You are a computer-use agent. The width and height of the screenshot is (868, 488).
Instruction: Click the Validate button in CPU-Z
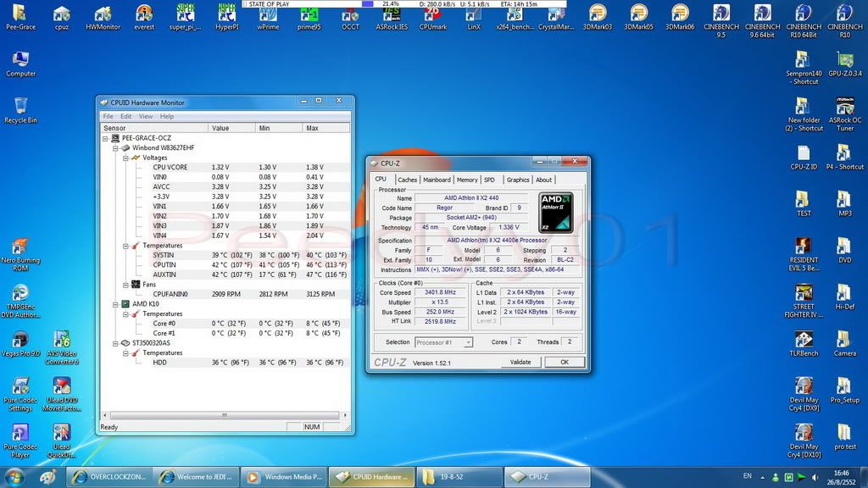click(520, 362)
